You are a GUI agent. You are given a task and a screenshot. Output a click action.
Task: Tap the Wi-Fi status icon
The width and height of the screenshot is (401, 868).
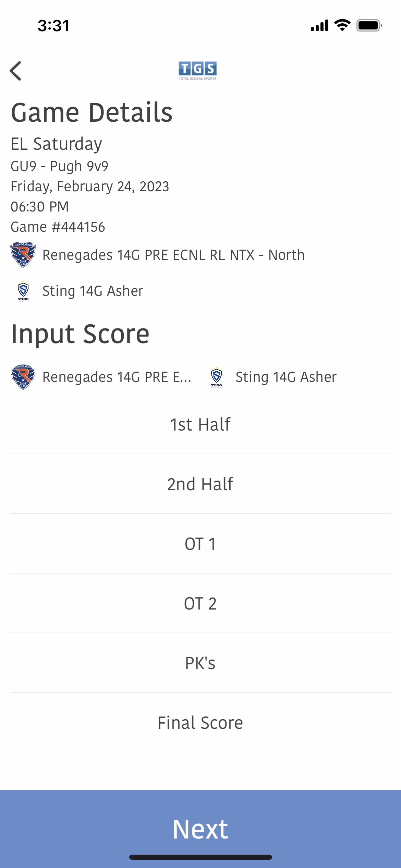342,25
